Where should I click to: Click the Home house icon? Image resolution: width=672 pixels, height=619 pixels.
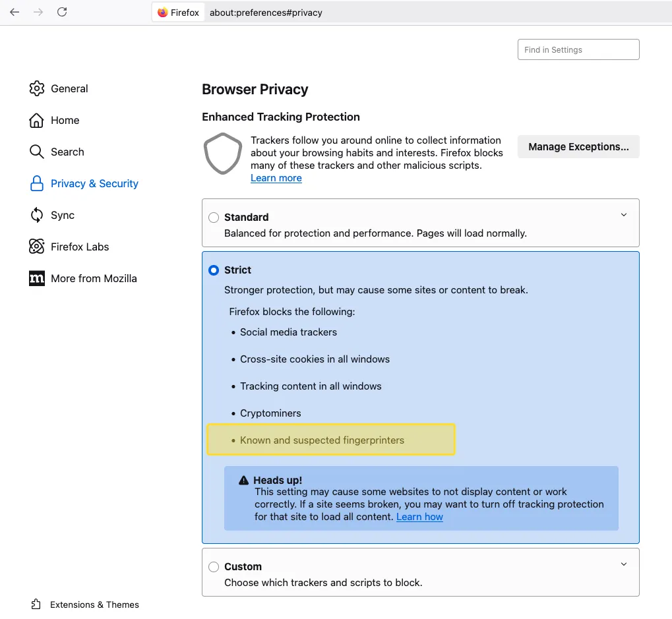click(37, 120)
